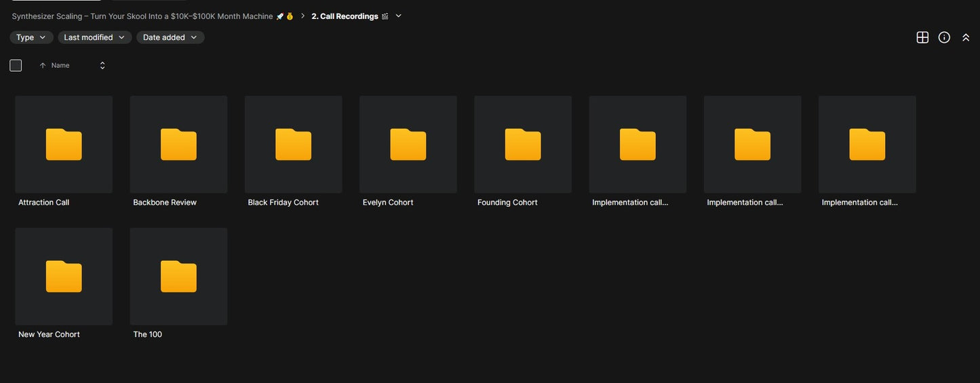Show details info panel icon
The height and width of the screenshot is (383, 980).
[x=944, y=37]
